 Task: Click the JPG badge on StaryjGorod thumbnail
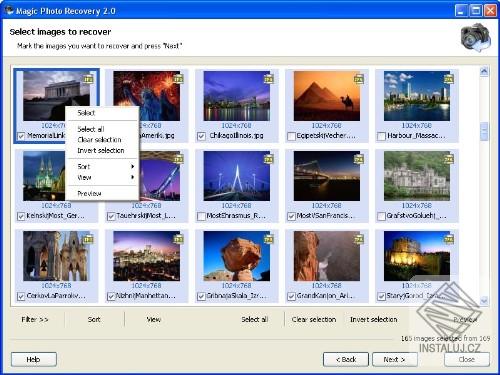[x=449, y=239]
